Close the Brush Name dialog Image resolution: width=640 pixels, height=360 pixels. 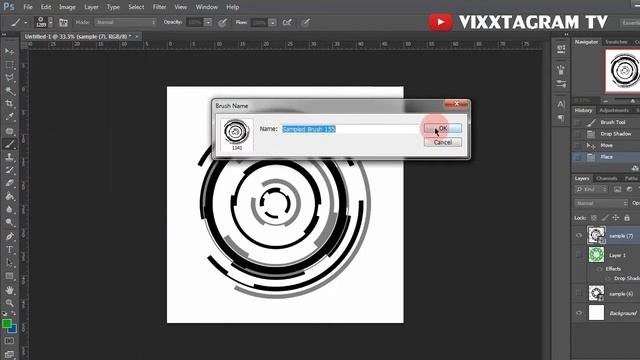[456, 104]
